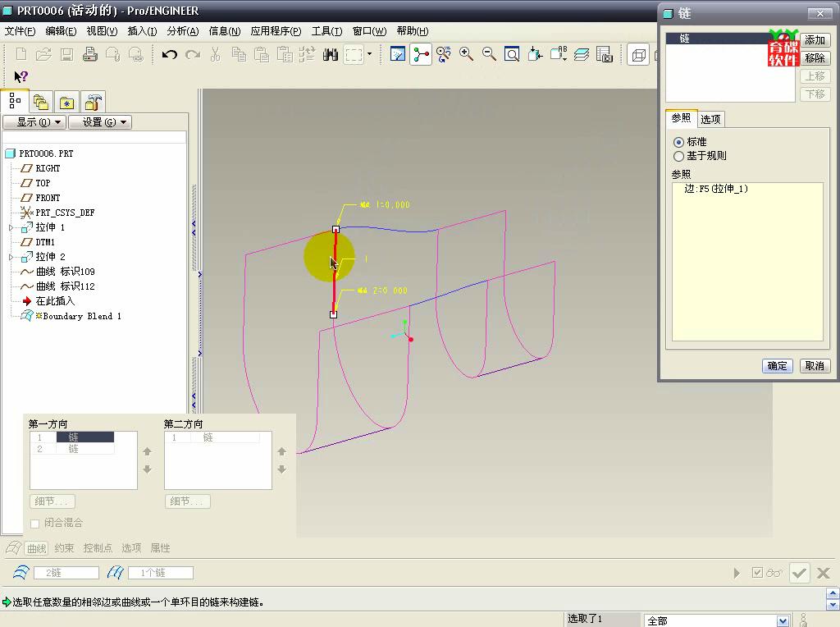
Task: Click 取消 in the chain dialog
Action: (x=815, y=366)
